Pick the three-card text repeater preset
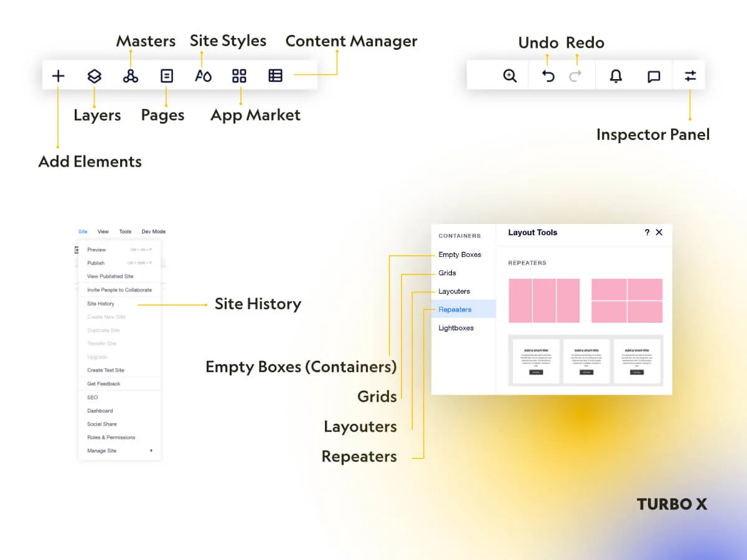This screenshot has height=560, width=747. (586, 360)
